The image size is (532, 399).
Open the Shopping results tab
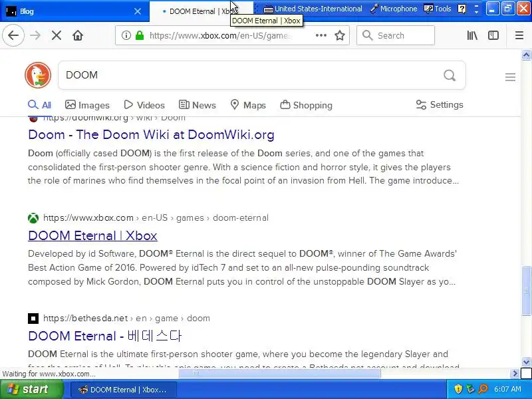(306, 105)
